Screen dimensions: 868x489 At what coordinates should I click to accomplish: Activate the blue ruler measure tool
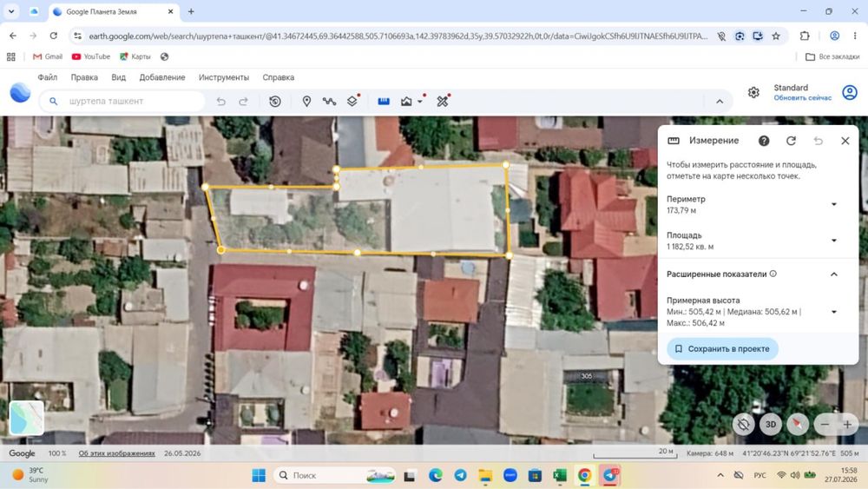tap(384, 102)
